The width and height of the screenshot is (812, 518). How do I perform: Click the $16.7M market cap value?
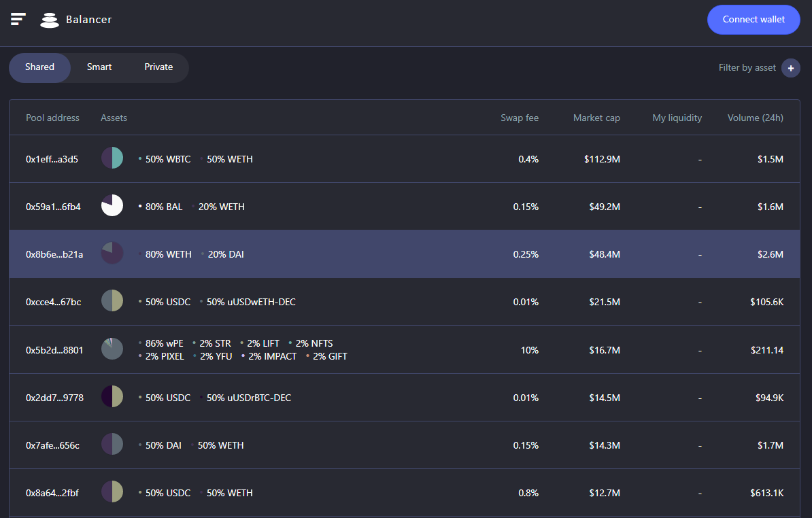(x=605, y=350)
